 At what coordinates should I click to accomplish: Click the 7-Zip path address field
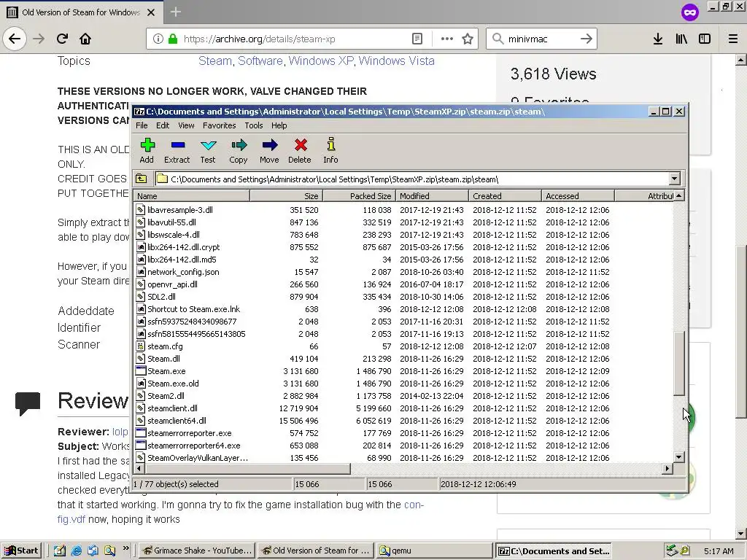414,179
